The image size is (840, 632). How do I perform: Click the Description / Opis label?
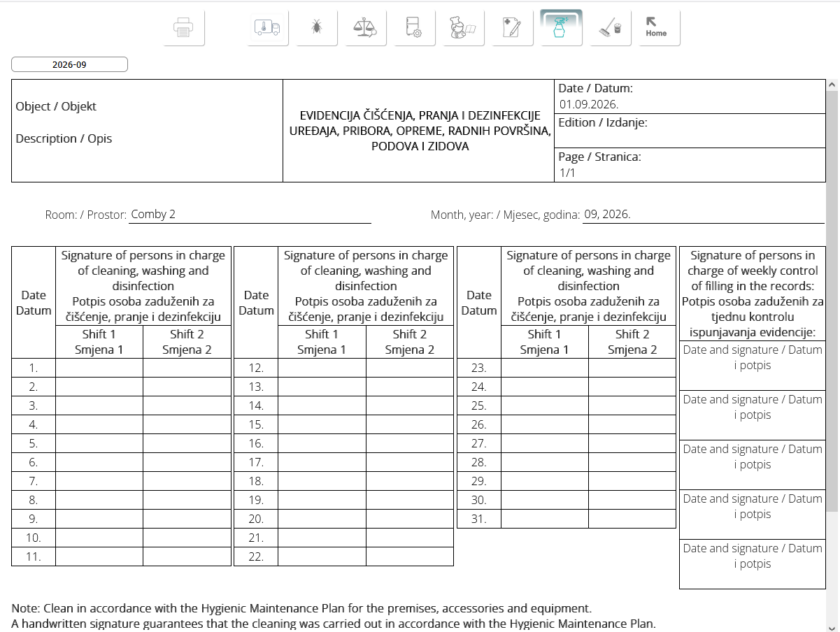click(x=64, y=138)
